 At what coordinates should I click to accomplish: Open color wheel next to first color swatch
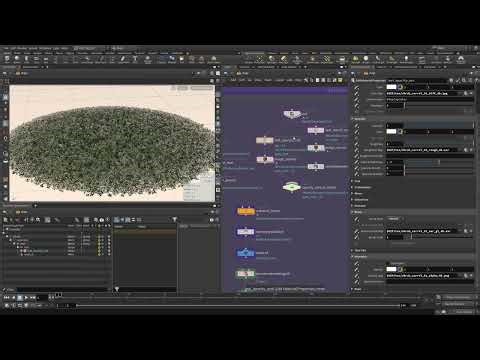tap(400, 87)
